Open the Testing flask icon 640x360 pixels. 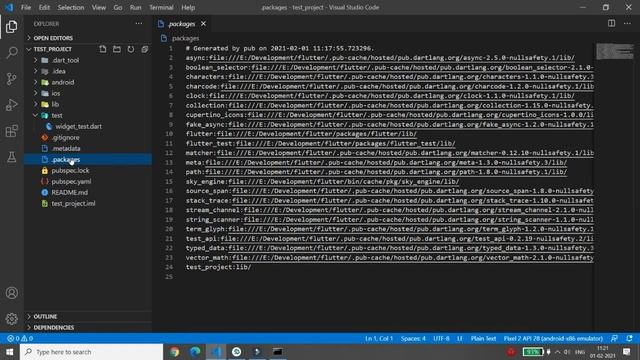[11, 157]
